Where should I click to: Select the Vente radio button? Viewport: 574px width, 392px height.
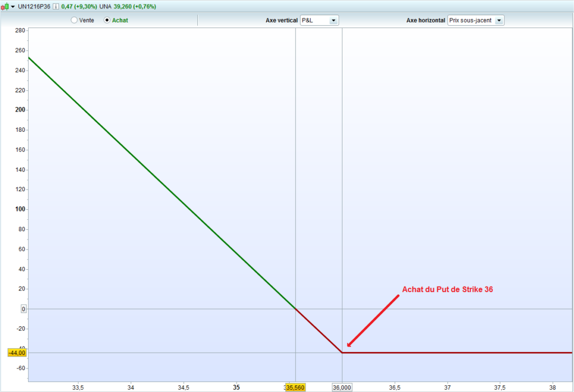point(74,20)
